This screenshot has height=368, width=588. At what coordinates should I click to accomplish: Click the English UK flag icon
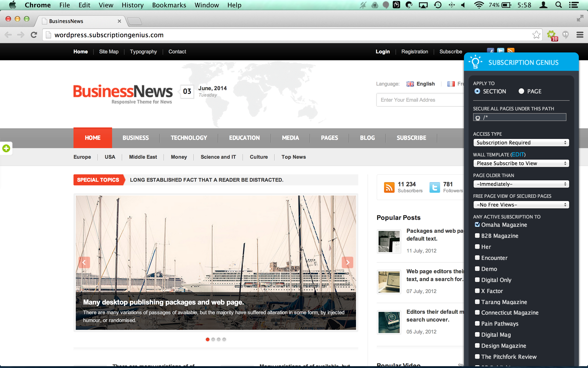pyautogui.click(x=410, y=84)
